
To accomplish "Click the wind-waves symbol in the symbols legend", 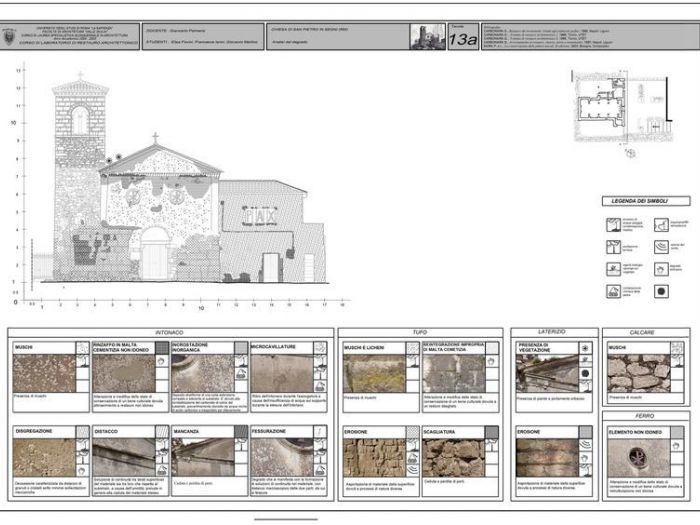I will (661, 247).
